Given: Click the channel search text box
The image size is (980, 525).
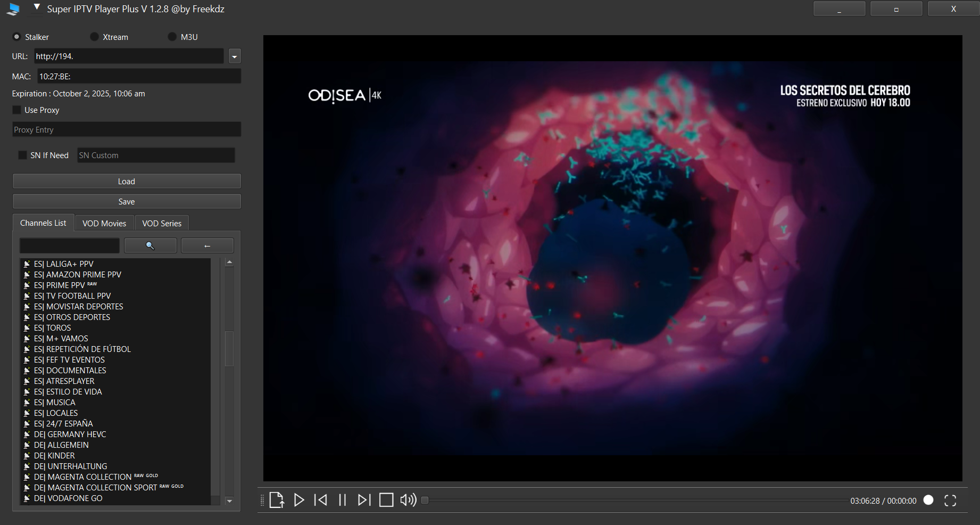Looking at the screenshot, I should [70, 245].
